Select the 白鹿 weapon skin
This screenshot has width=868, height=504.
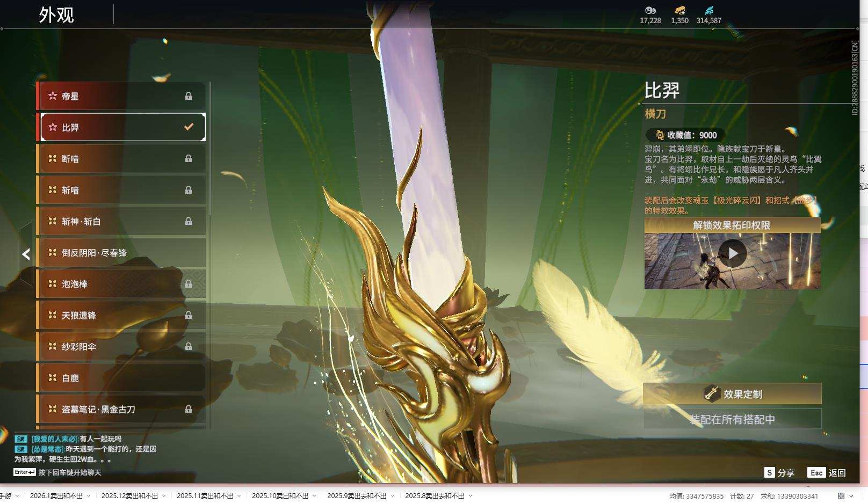(121, 378)
